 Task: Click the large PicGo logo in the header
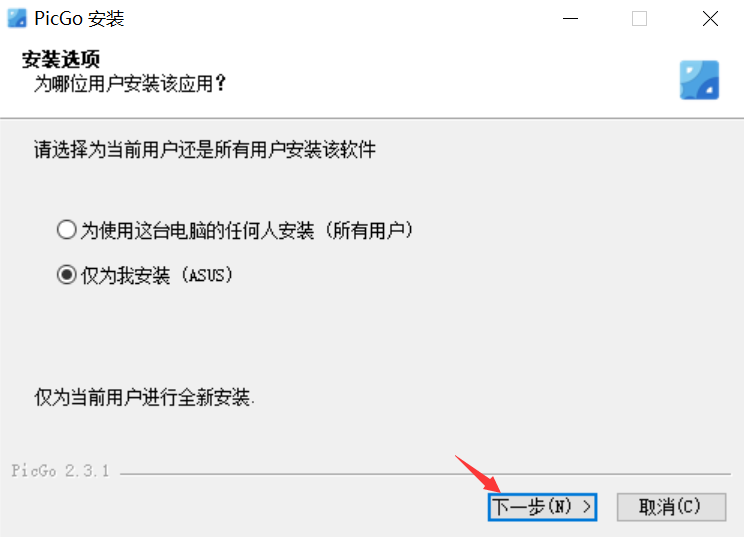click(699, 80)
